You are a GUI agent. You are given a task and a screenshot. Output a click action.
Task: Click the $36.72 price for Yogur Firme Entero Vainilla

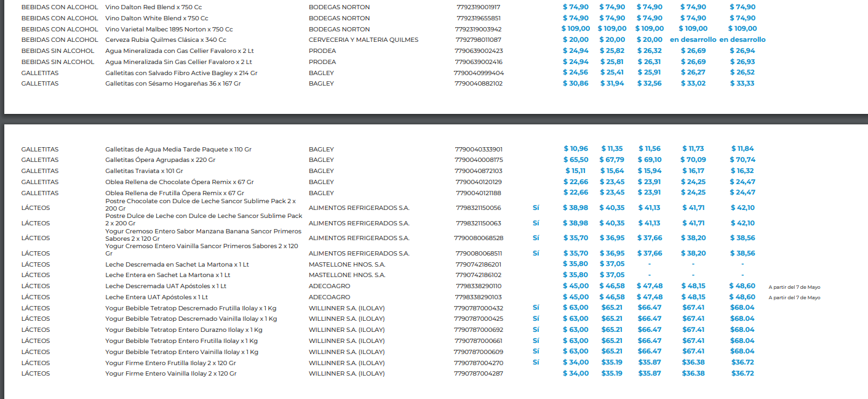(x=742, y=373)
